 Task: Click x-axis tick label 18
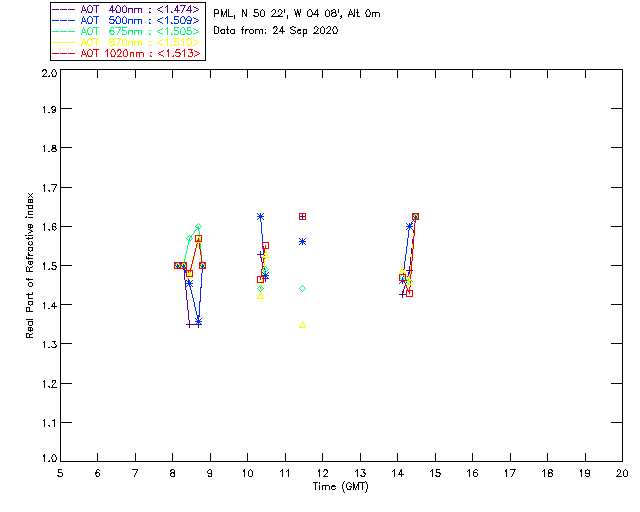pos(547,474)
